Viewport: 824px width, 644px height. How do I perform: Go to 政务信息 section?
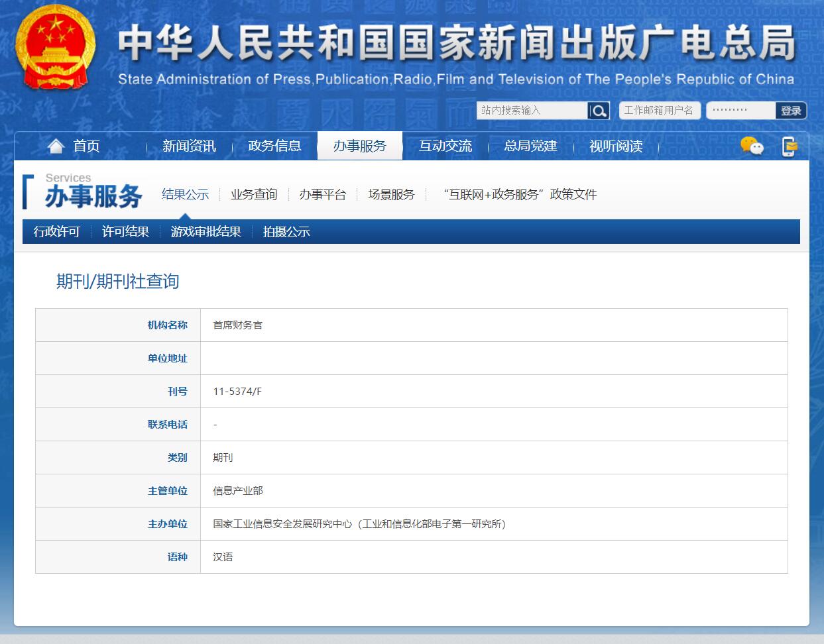tap(274, 146)
